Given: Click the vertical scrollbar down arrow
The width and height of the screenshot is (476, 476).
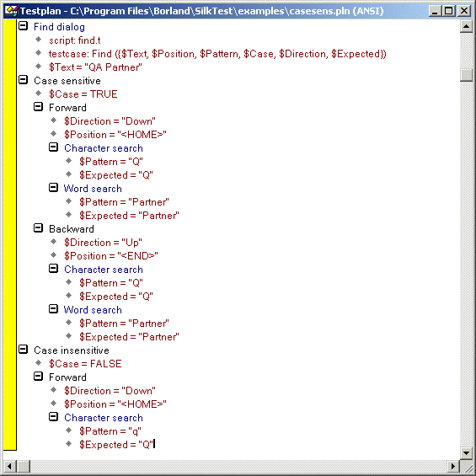Looking at the screenshot, I should coord(466,453).
